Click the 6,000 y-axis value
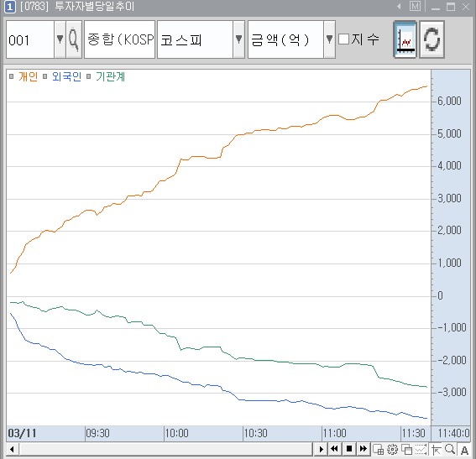476x459 pixels. (449, 101)
